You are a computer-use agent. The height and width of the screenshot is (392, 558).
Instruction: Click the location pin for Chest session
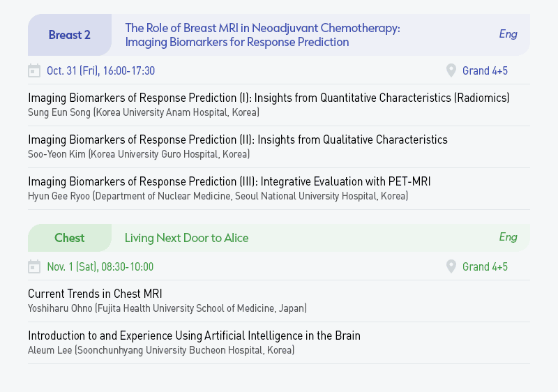[x=451, y=266]
